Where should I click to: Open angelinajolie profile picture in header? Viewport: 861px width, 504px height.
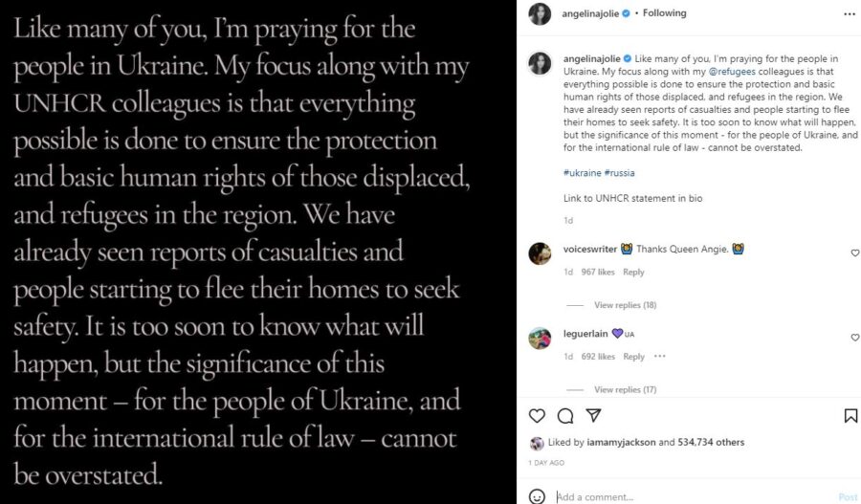pos(540,13)
